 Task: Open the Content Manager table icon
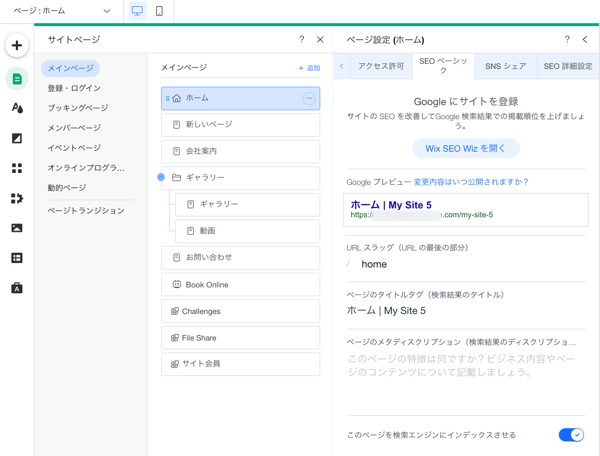16,258
